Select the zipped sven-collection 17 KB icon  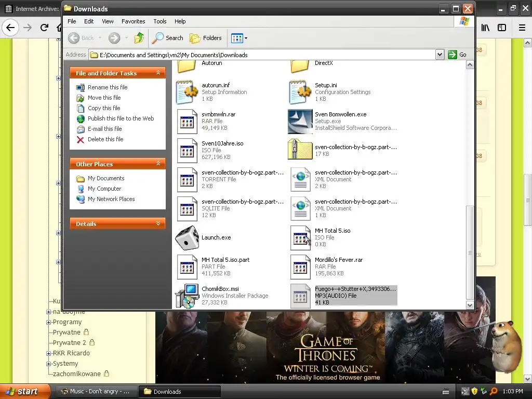coord(300,149)
